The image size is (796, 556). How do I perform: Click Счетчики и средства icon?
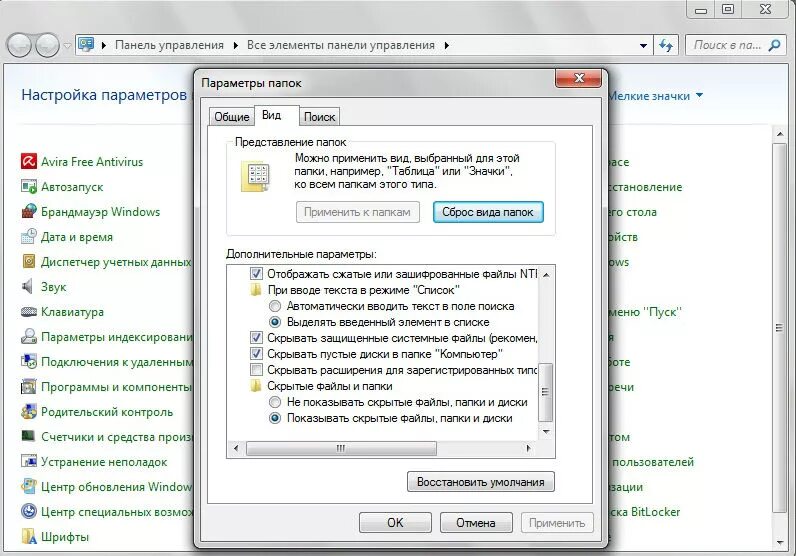click(x=28, y=436)
